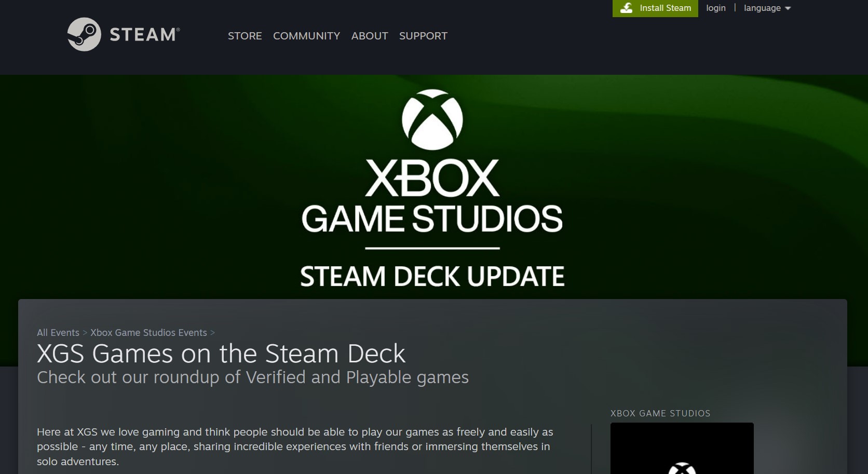Open Xbox Game Studios Events breadcrumb
The height and width of the screenshot is (474, 868).
148,332
